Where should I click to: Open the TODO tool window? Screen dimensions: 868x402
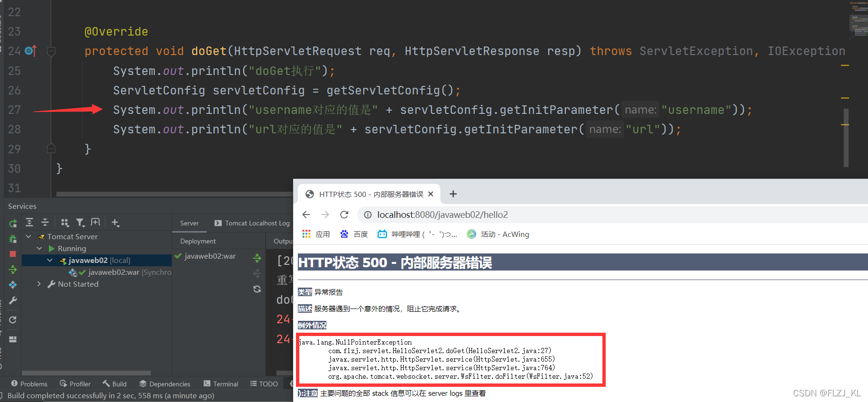point(264,383)
